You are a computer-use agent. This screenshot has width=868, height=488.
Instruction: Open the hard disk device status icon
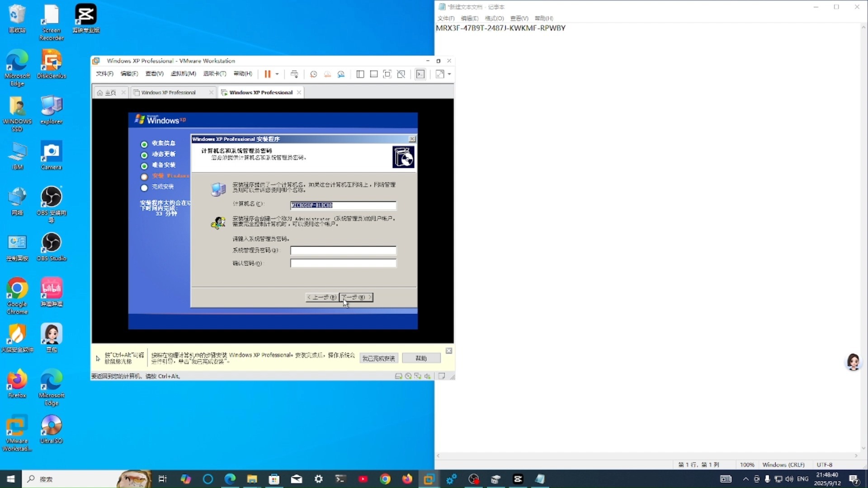pyautogui.click(x=398, y=376)
